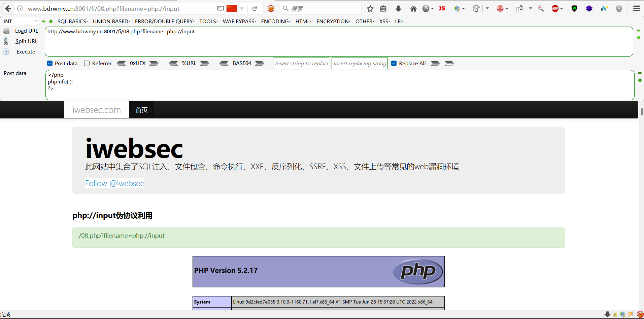644x319 pixels.
Task: Click the Adblock Plus ABP icon
Action: point(555,8)
